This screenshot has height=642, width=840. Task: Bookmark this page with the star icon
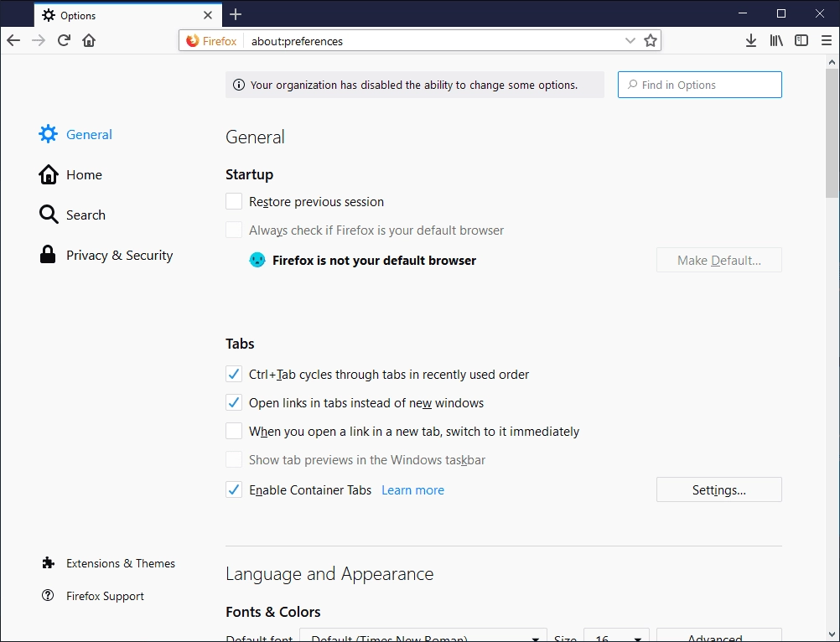pyautogui.click(x=651, y=41)
